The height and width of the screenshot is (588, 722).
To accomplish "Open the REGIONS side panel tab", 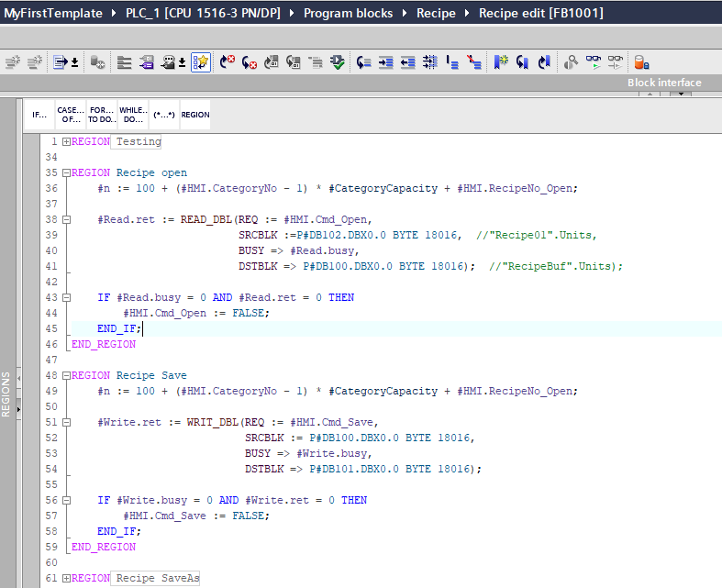I will [7, 394].
